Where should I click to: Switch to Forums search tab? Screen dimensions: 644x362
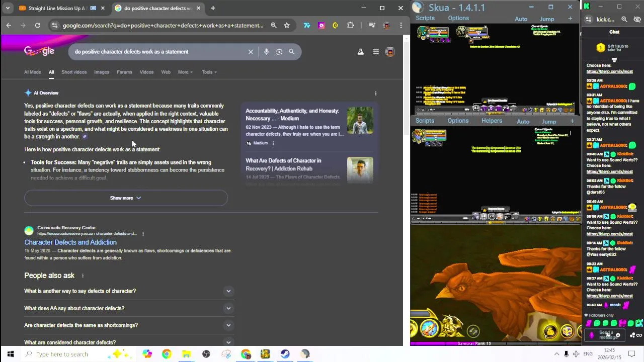tap(124, 72)
